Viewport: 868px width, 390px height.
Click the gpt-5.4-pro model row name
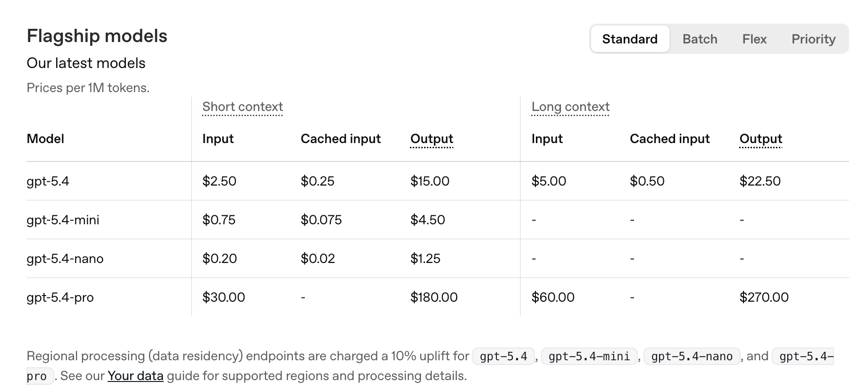pyautogui.click(x=60, y=297)
